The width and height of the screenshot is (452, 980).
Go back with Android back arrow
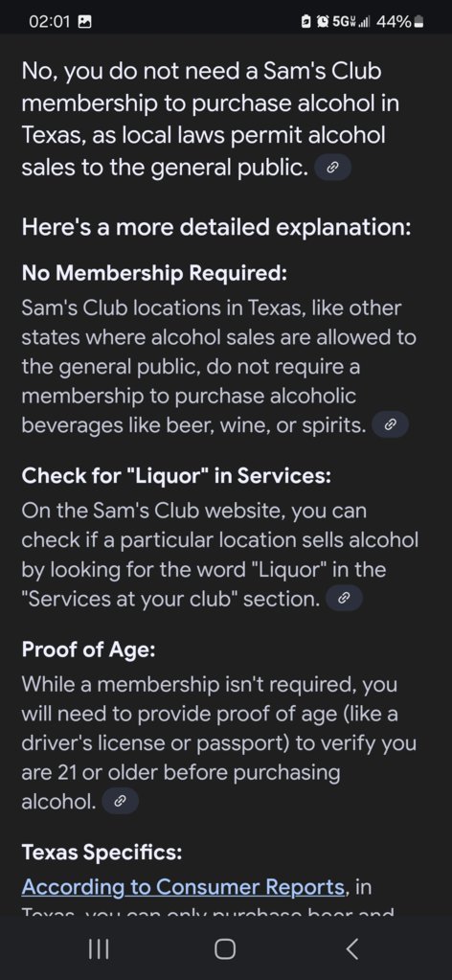click(352, 948)
